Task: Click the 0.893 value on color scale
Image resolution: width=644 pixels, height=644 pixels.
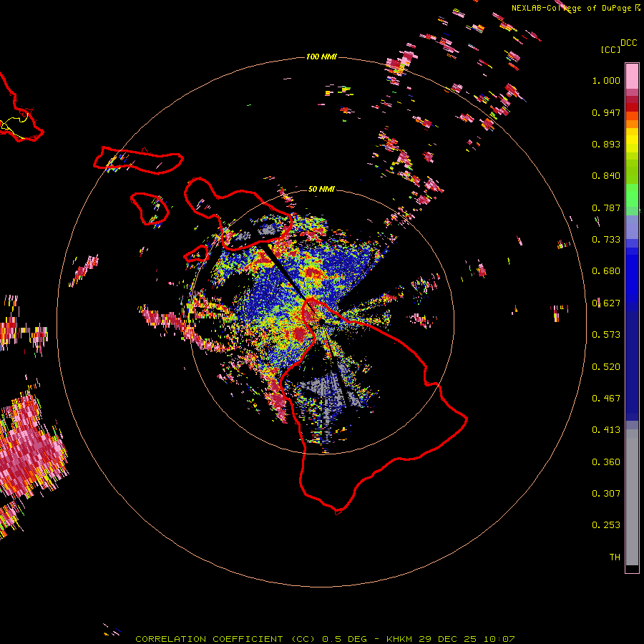Action: tap(606, 144)
